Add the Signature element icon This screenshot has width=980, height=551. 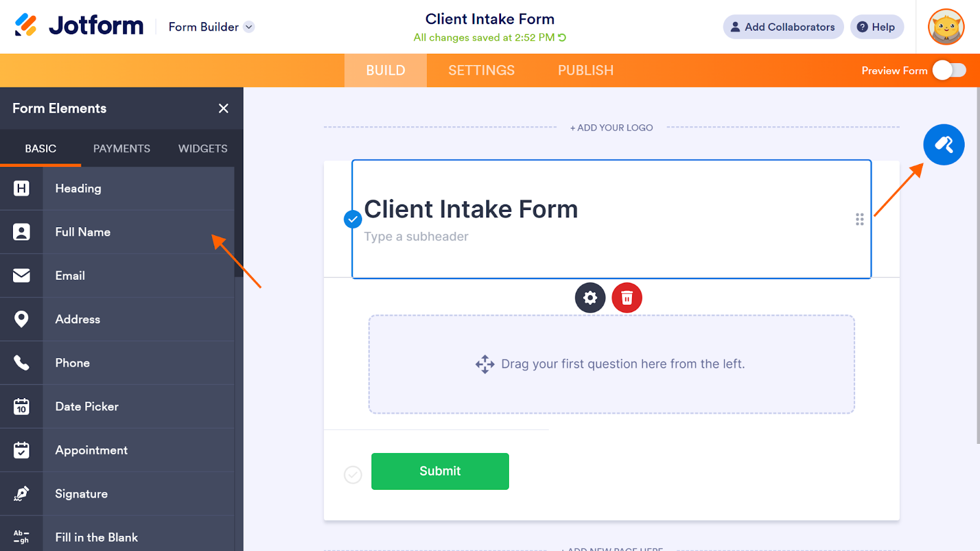(21, 493)
